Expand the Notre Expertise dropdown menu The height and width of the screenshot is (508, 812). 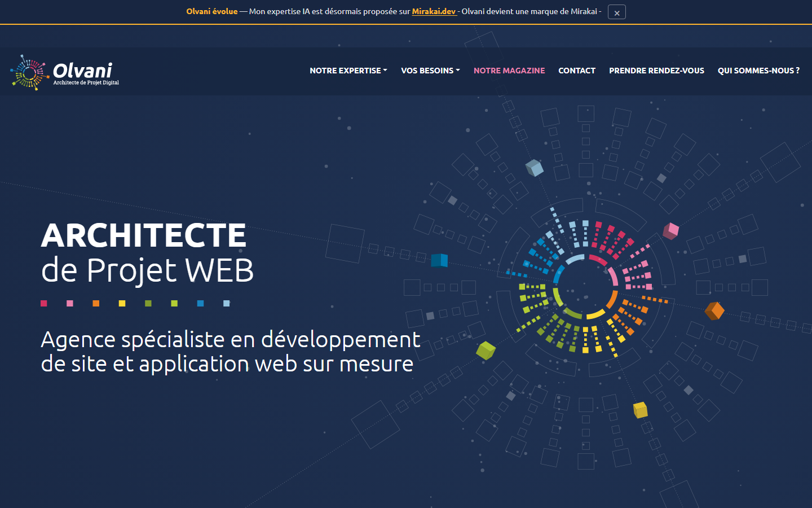[348, 71]
